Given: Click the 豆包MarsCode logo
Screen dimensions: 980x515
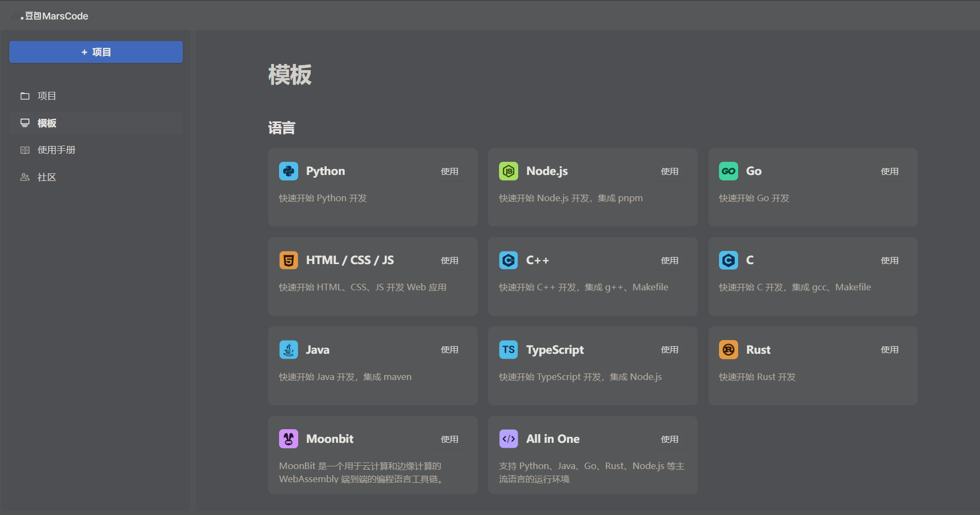Looking at the screenshot, I should pyautogui.click(x=54, y=16).
